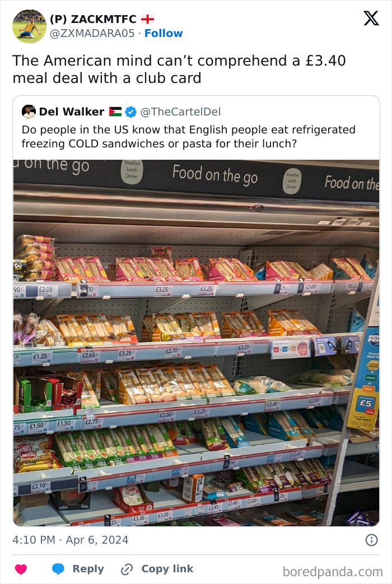Click the X logo icon

371,18
